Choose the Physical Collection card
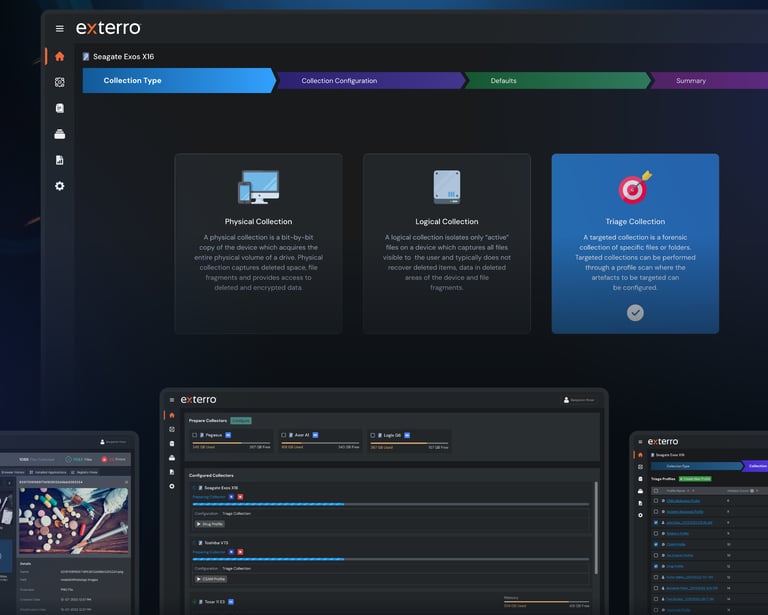The width and height of the screenshot is (768, 615). coord(258,244)
